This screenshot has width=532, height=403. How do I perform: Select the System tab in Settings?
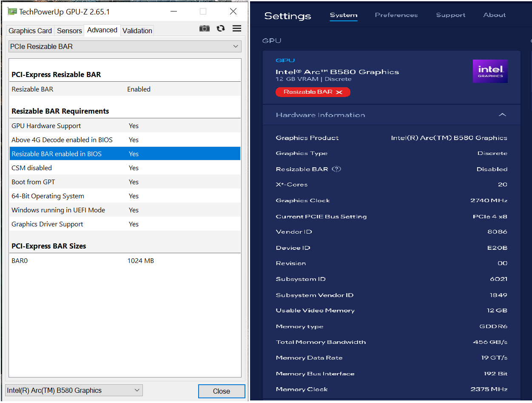click(x=344, y=15)
